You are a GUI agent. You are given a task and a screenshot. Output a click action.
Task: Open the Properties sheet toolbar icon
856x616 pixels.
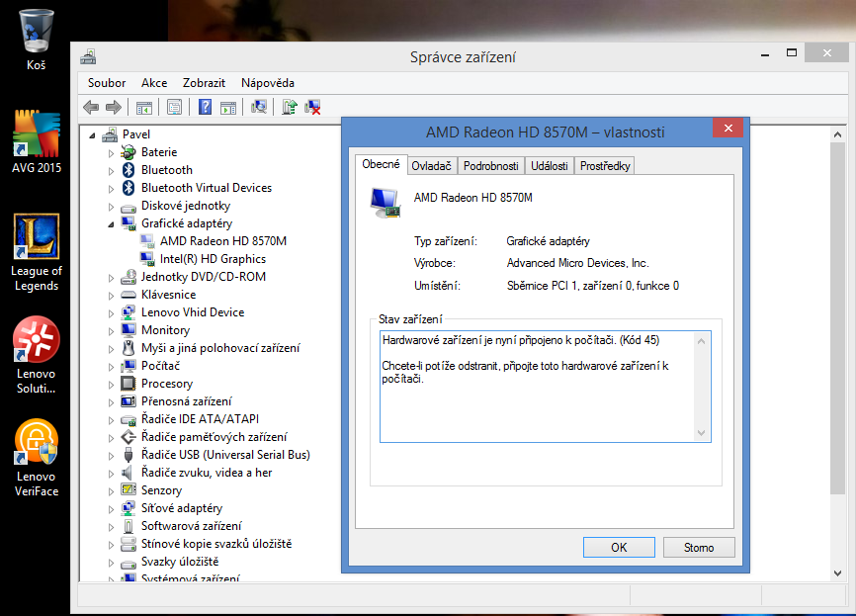[x=174, y=108]
